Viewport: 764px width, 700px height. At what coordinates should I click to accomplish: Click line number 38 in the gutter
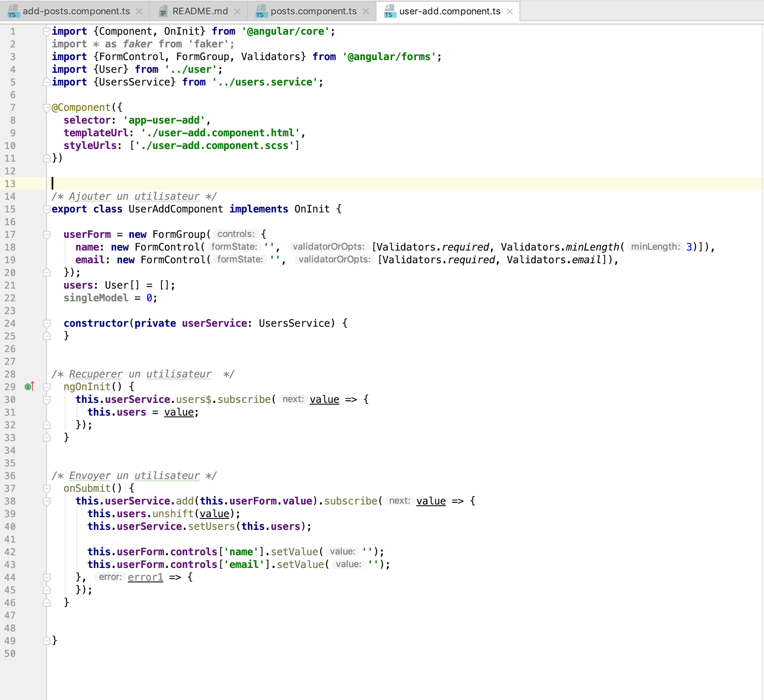click(10, 501)
